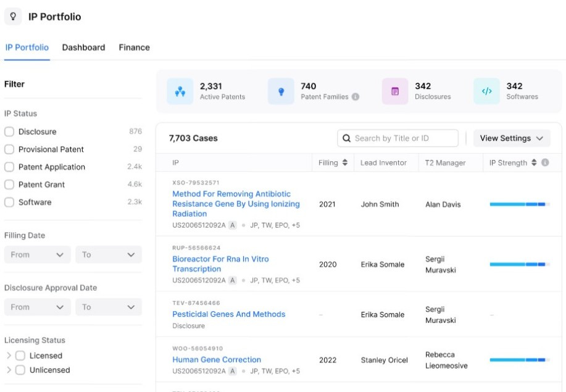This screenshot has width=566, height=392.
Task: Open the View Settings dropdown
Action: click(x=512, y=138)
